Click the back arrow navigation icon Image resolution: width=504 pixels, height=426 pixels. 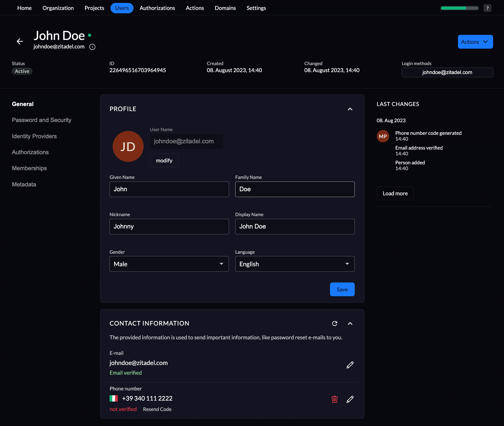(20, 41)
